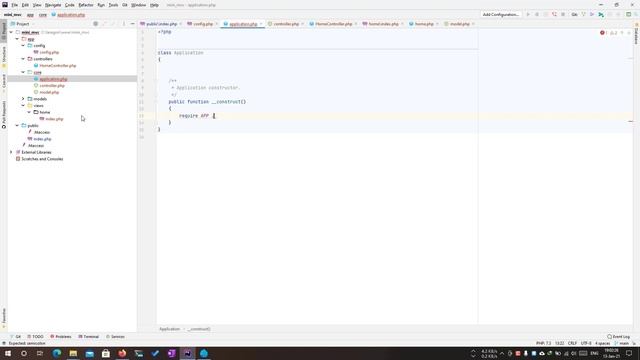Click the Run icon in toolbar
The image size is (640, 360).
(x=528, y=14)
